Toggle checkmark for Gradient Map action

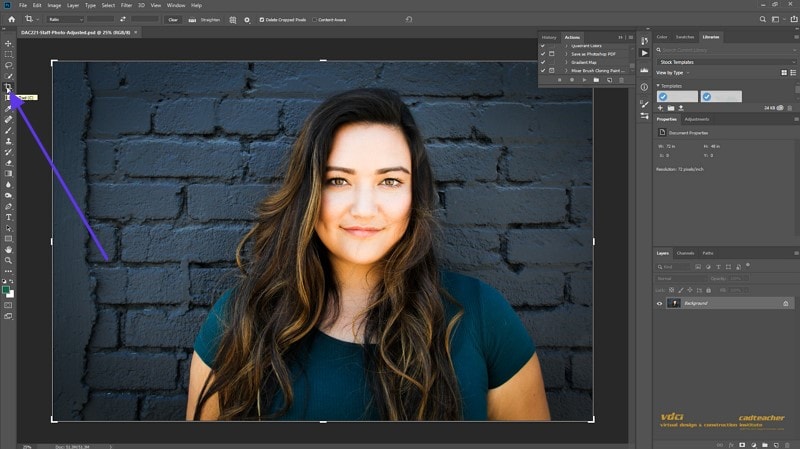coord(543,62)
